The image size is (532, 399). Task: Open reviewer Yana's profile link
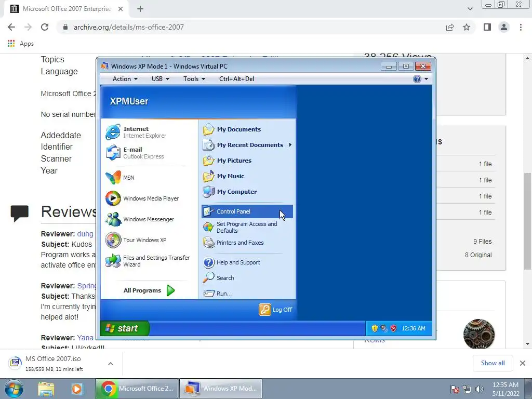click(85, 338)
